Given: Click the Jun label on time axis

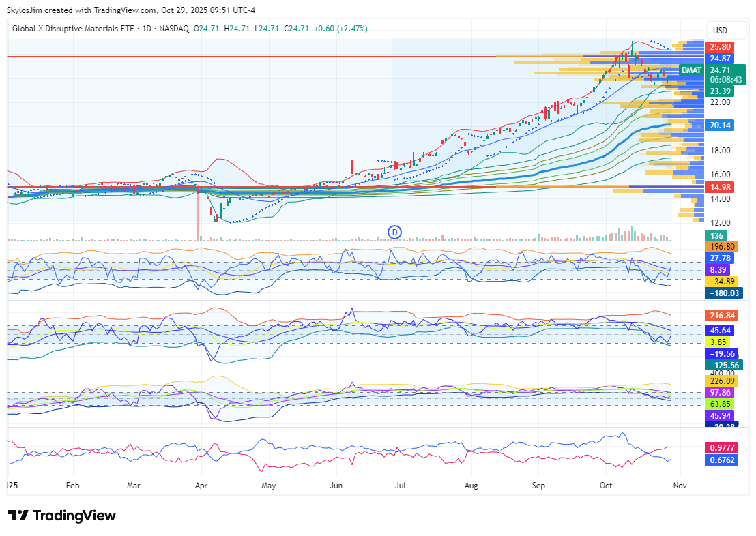Looking at the screenshot, I should (336, 486).
